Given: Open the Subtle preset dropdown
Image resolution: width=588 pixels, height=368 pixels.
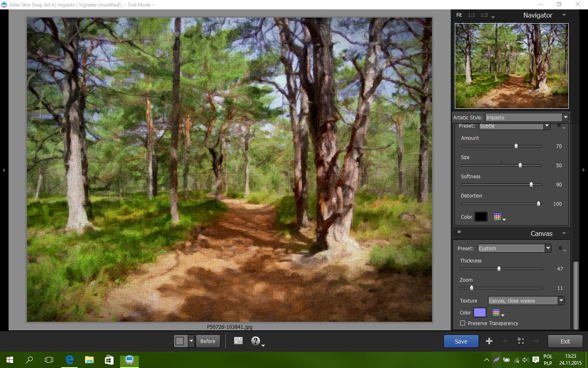Looking at the screenshot, I should click(514, 126).
